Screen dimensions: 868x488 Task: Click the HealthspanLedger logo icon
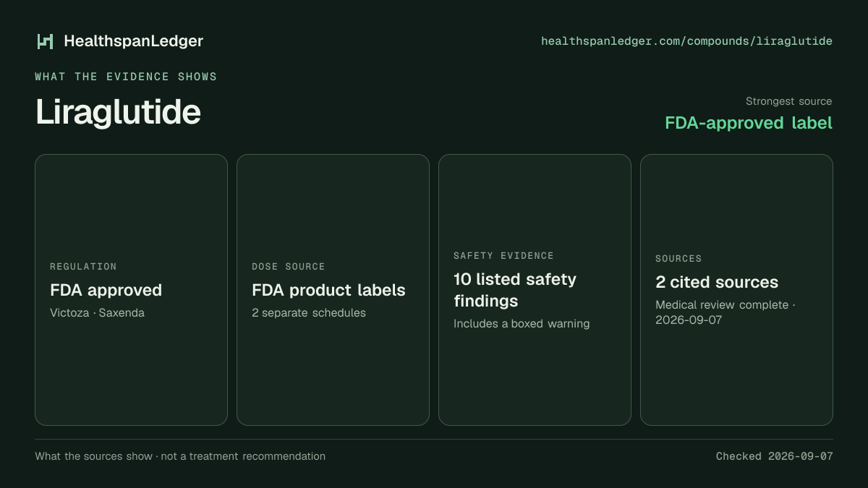pyautogui.click(x=46, y=41)
